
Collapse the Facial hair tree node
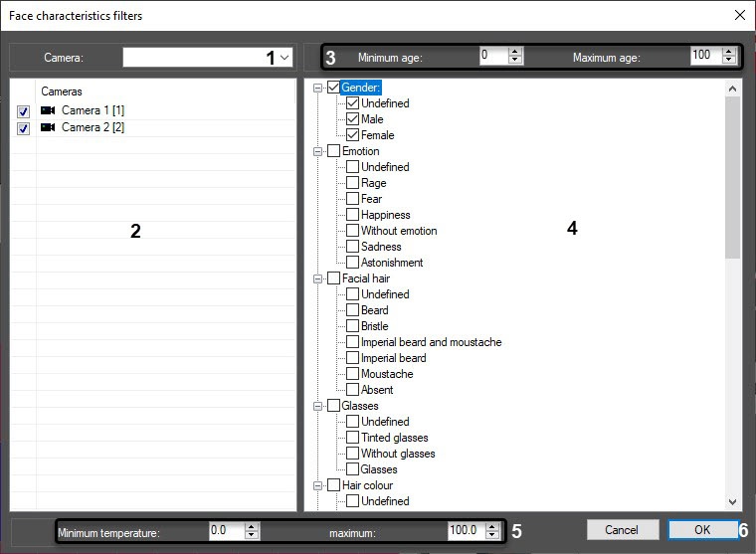click(317, 278)
